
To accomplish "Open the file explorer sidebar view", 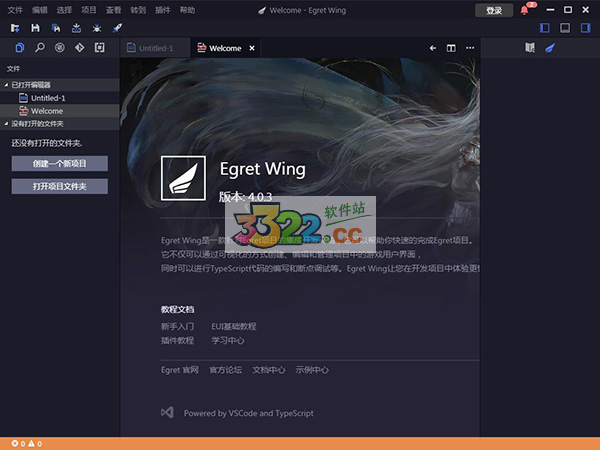I will point(20,48).
